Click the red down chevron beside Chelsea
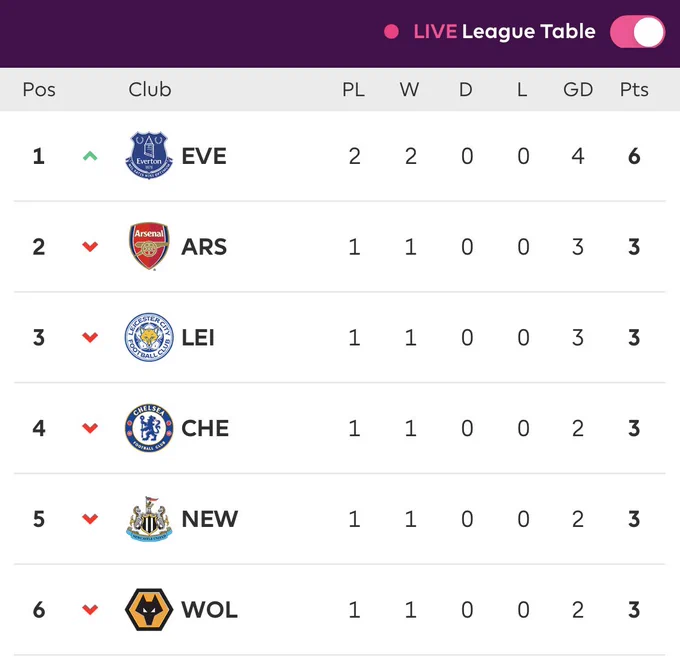The image size is (680, 657). click(90, 428)
